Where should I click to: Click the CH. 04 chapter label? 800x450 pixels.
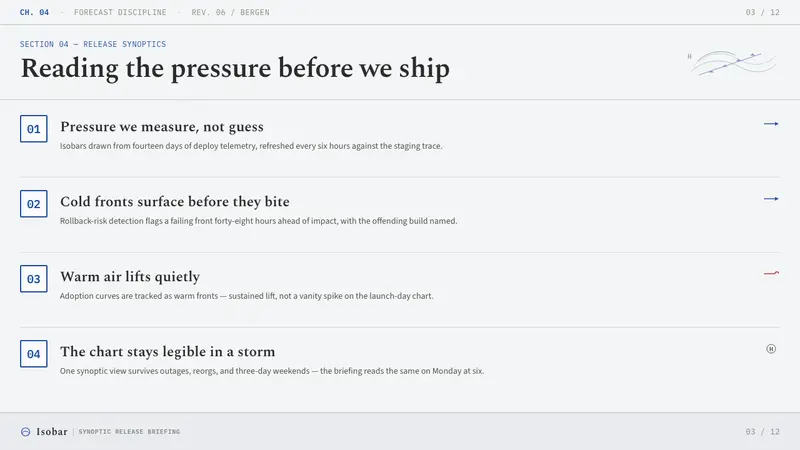[34, 12]
